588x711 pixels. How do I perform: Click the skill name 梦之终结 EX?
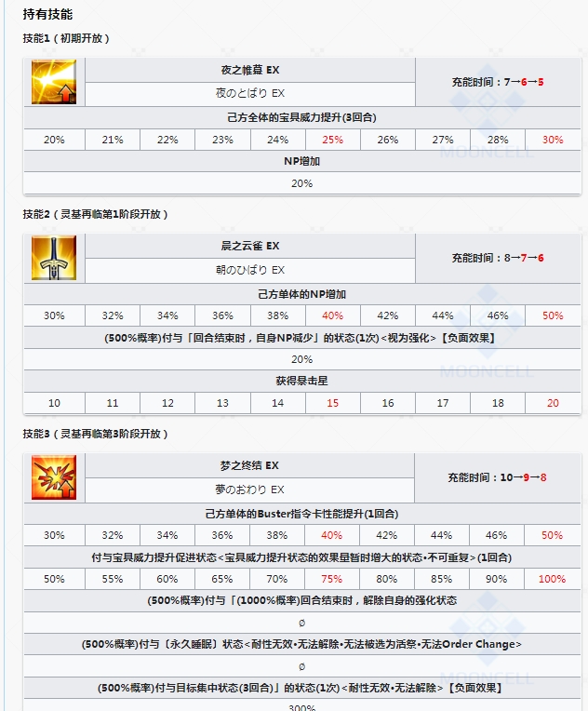click(x=249, y=465)
